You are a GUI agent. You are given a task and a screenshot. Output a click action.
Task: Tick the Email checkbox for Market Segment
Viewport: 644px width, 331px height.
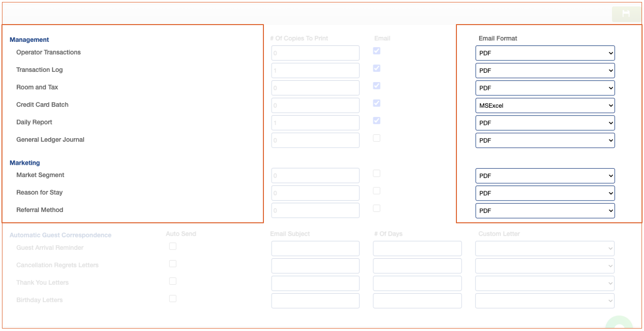(x=377, y=174)
